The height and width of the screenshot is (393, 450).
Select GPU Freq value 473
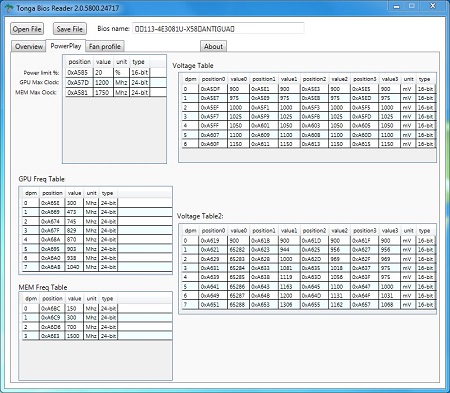(74, 212)
